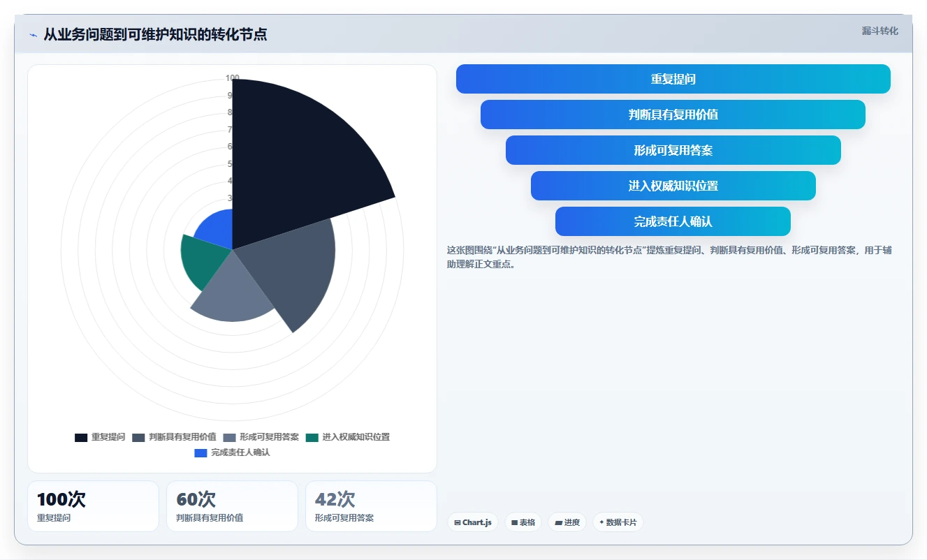
Task: Click the 数据卡片 tag chip
Action: [618, 522]
